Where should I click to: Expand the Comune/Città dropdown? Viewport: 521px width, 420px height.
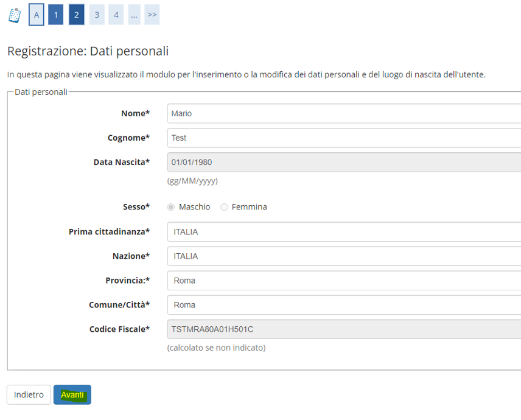click(x=344, y=305)
